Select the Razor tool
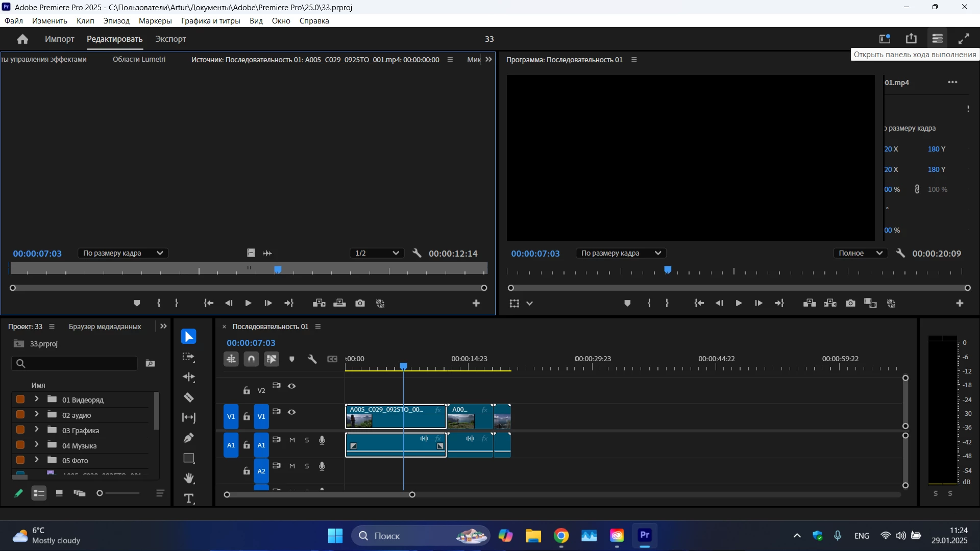This screenshot has width=980, height=551. pos(189,397)
